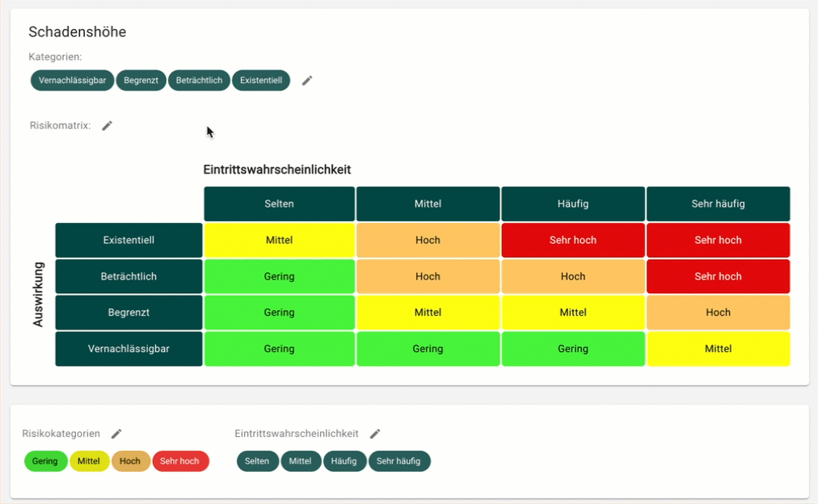Click the matrix cell for Existentiell and Selten
The height and width of the screenshot is (504, 818).
click(x=279, y=240)
